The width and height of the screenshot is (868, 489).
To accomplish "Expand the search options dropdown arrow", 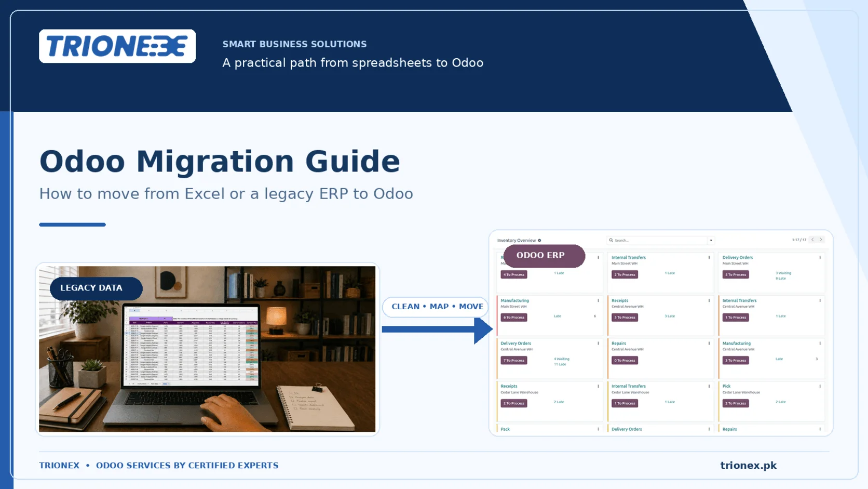I will [711, 241].
